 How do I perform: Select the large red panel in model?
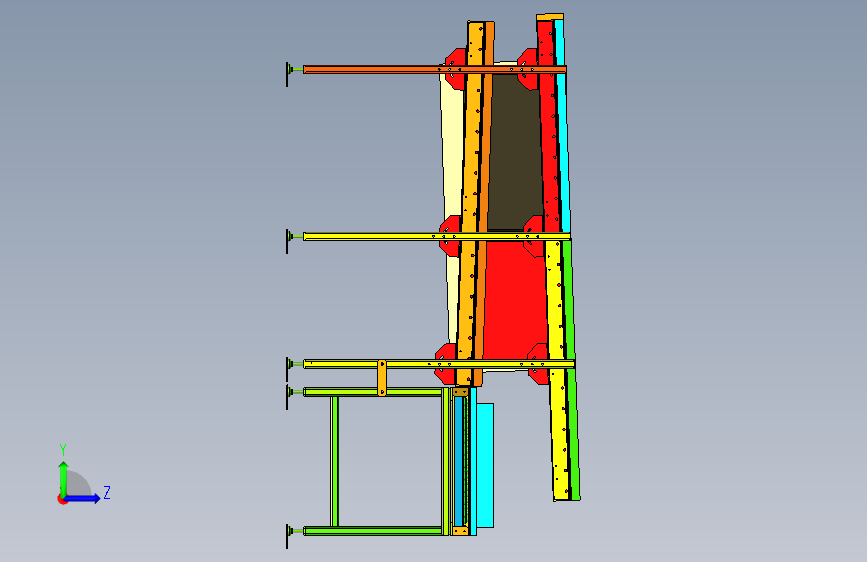tap(515, 301)
